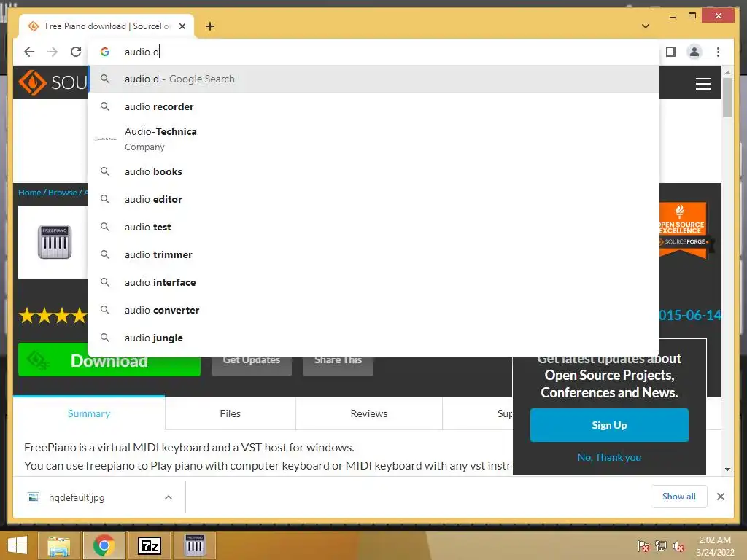Click the network tray icon

tap(661, 546)
